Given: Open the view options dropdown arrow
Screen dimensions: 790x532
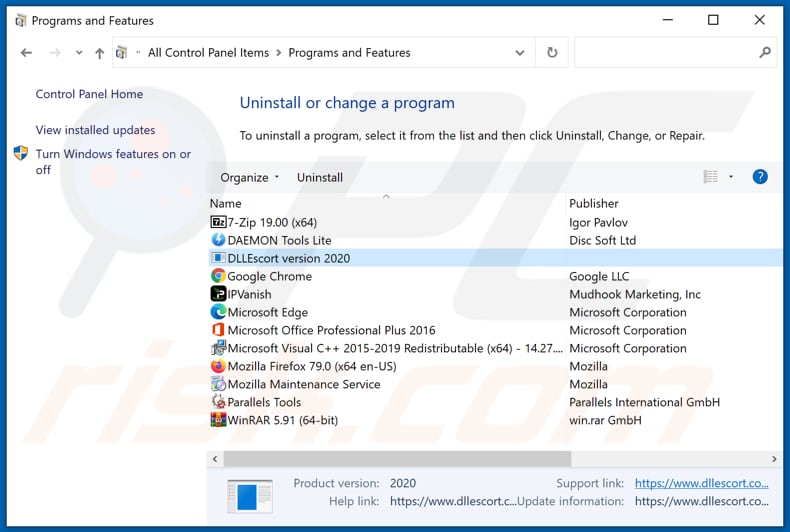Looking at the screenshot, I should 731,177.
